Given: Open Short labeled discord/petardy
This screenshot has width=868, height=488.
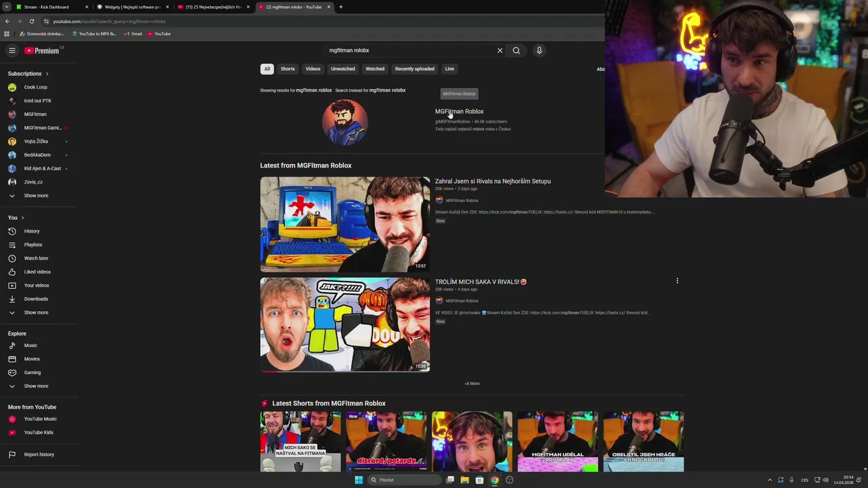Looking at the screenshot, I should coord(386,441).
